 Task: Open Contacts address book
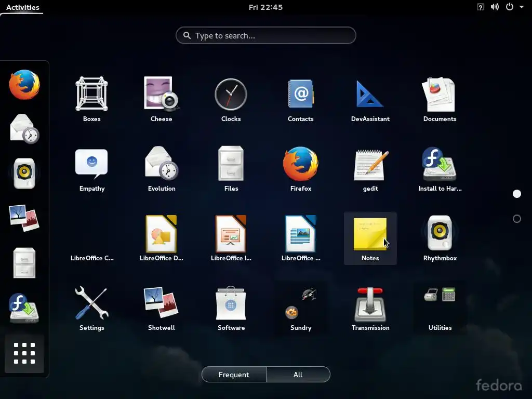[x=301, y=99]
